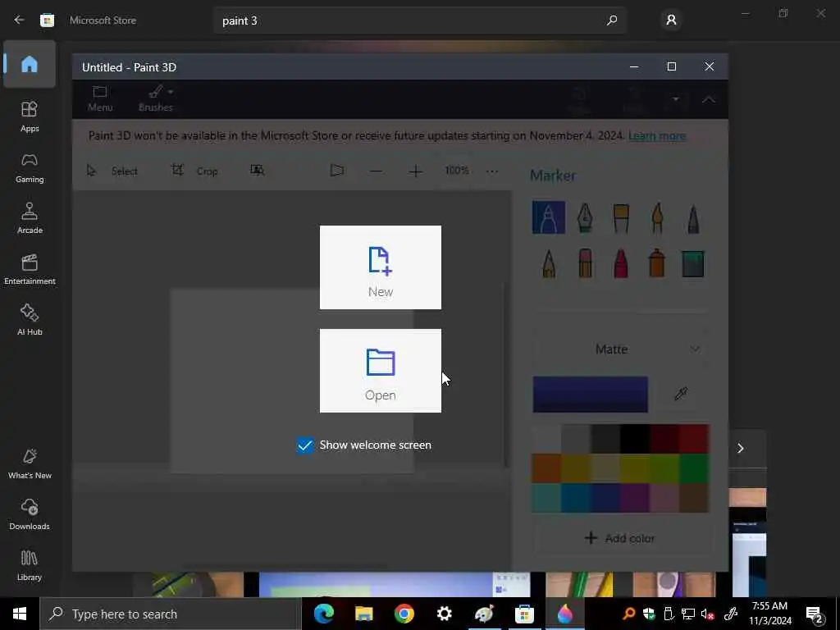Create a New project from welcome screen
Image resolution: width=840 pixels, height=630 pixels.
tap(381, 267)
